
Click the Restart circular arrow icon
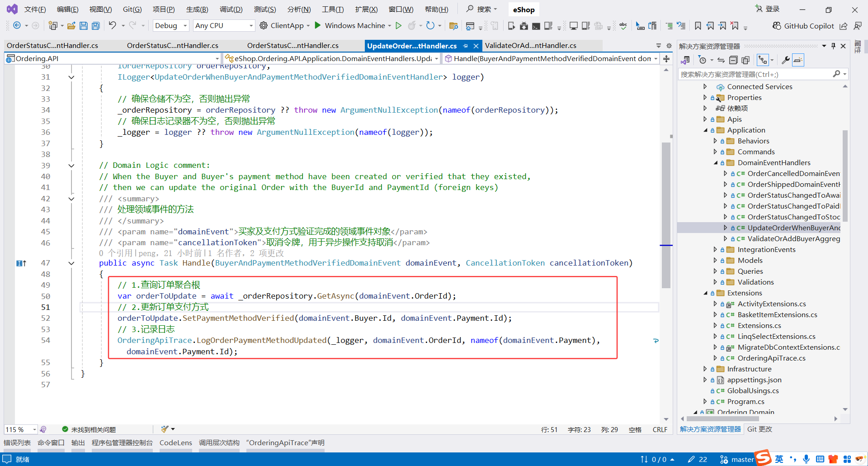[430, 26]
